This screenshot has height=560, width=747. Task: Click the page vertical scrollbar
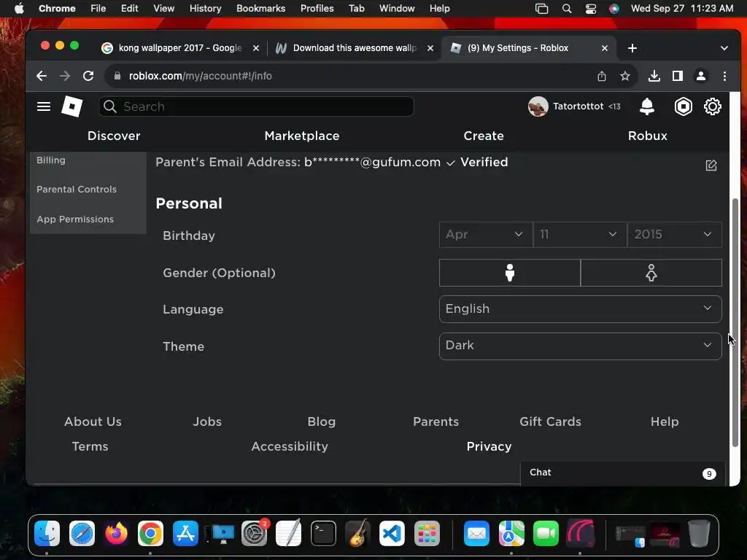pyautogui.click(x=735, y=322)
